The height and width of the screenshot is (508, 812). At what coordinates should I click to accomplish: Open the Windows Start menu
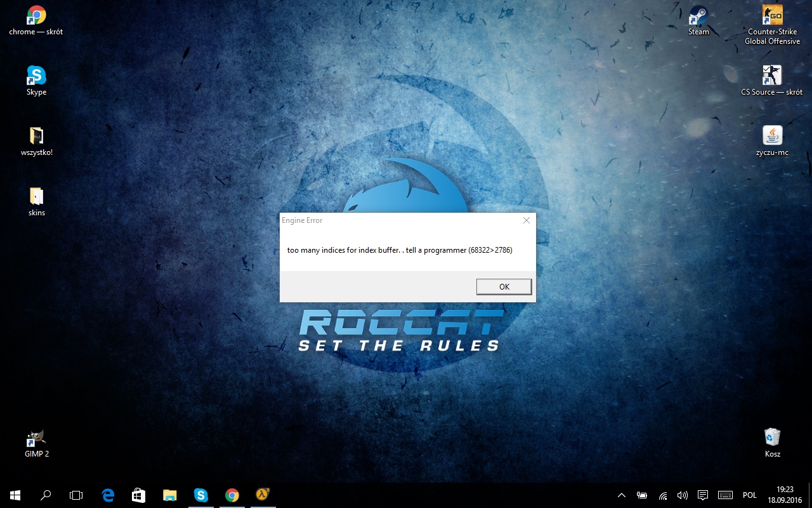(15, 495)
